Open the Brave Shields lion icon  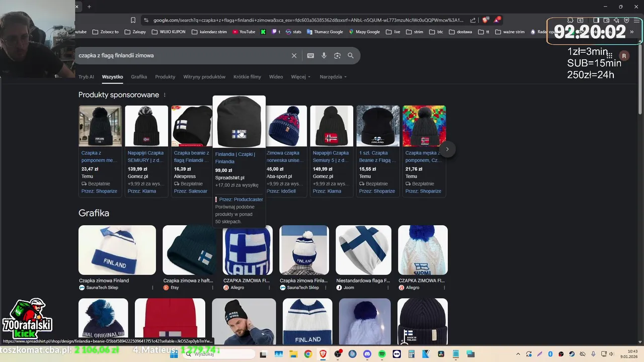pos(485,20)
